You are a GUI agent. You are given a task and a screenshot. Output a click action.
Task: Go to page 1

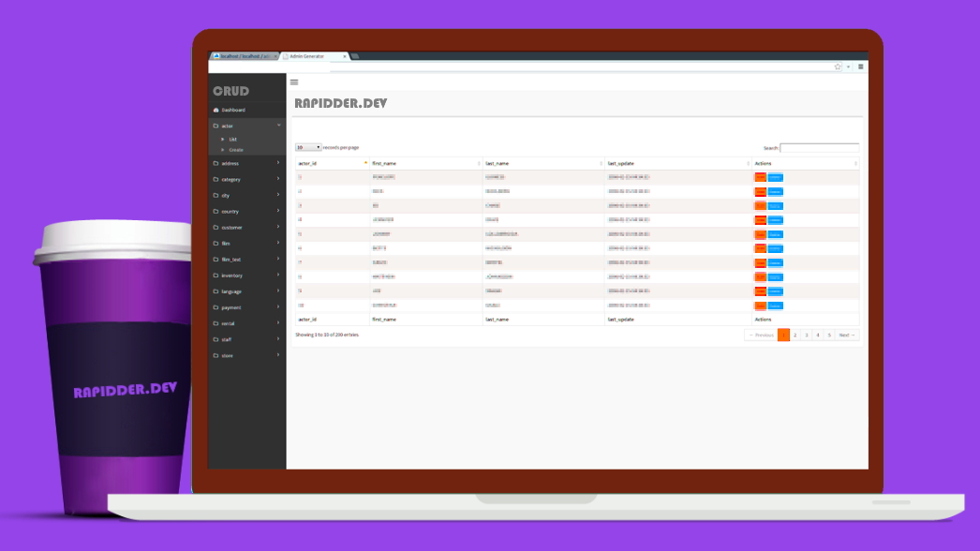point(783,335)
